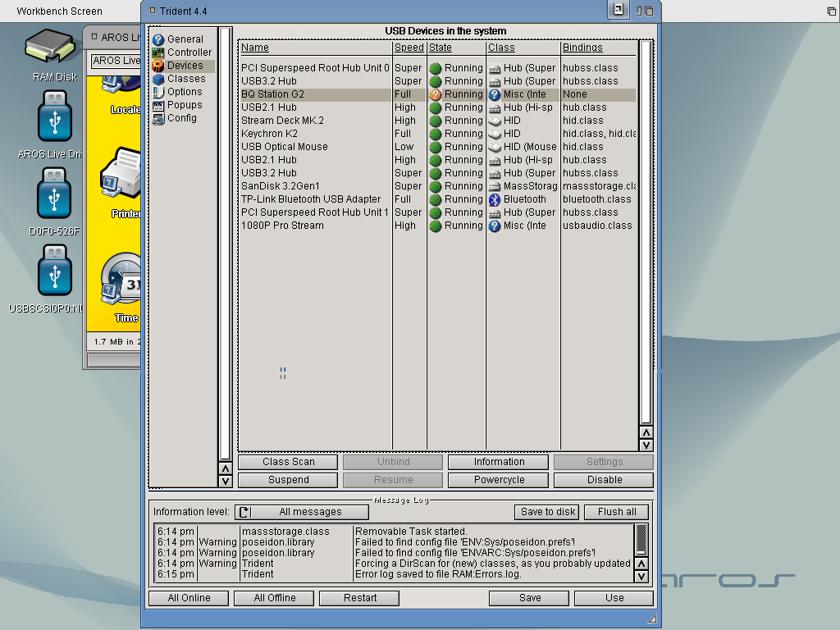The image size is (840, 630).
Task: Click the State column header
Action: 441,48
